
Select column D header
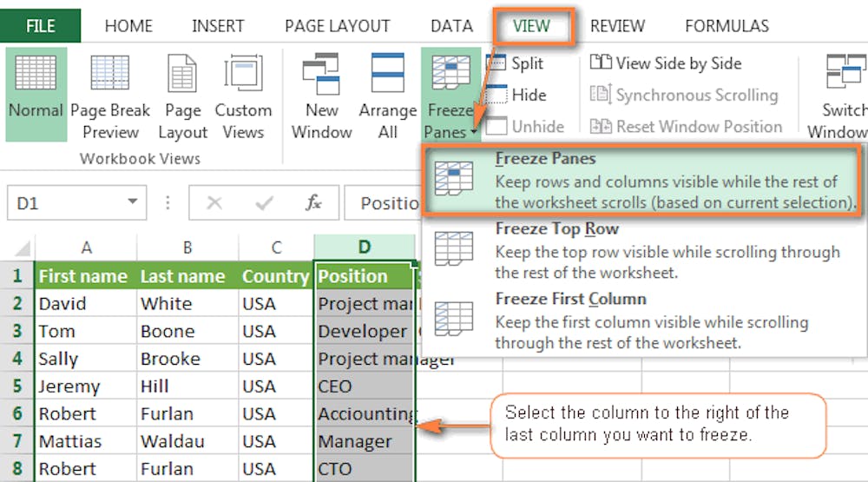point(364,248)
